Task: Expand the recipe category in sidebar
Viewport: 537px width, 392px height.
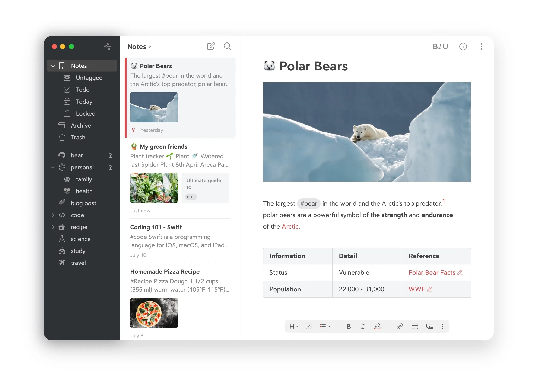Action: pos(53,227)
